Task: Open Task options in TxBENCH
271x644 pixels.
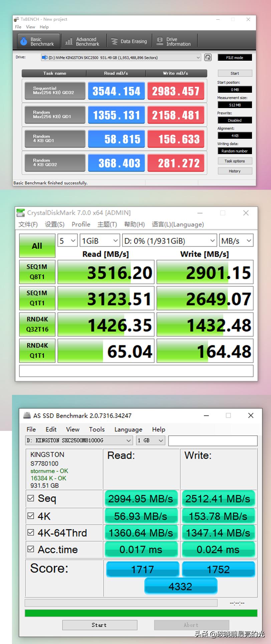Action: click(235, 161)
